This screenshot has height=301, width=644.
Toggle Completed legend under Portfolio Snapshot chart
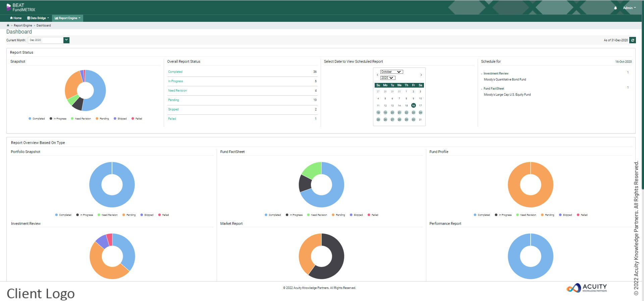pyautogui.click(x=63, y=215)
